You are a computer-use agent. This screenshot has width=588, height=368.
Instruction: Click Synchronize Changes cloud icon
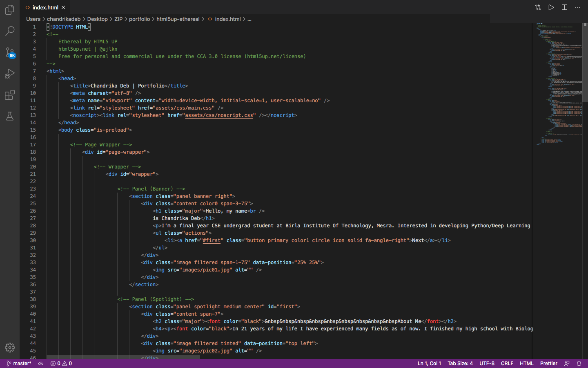coord(41,364)
